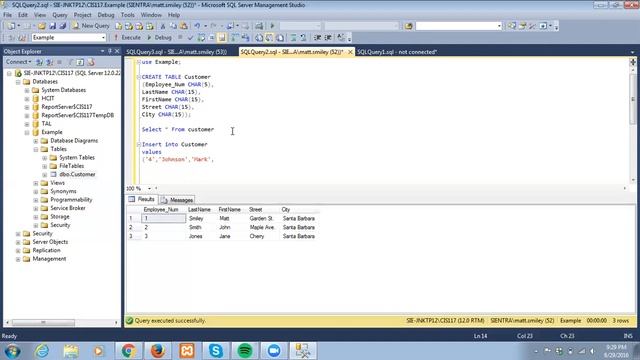Screen dimensions: 640x360
Task: Click the Undo arrow icon
Action: click(197, 26)
